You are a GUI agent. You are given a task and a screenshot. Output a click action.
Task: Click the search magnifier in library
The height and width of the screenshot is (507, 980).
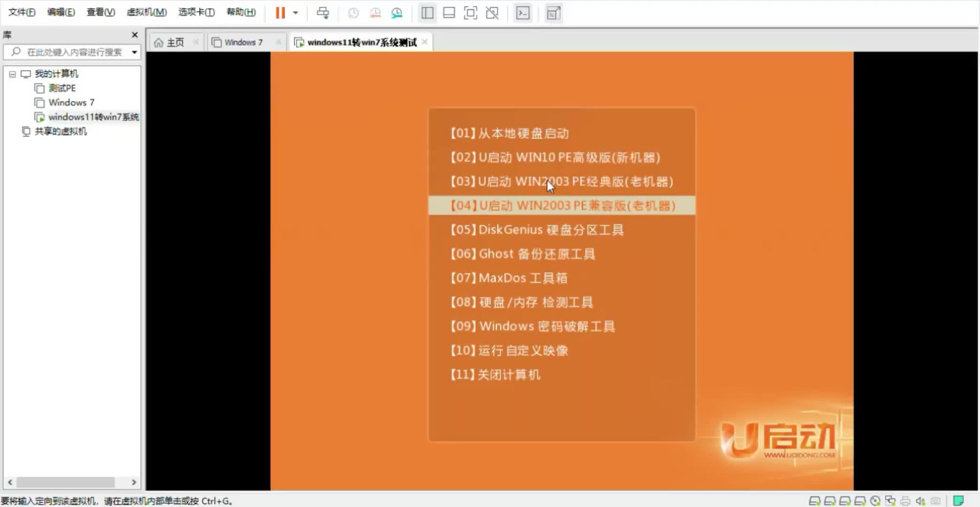click(16, 52)
